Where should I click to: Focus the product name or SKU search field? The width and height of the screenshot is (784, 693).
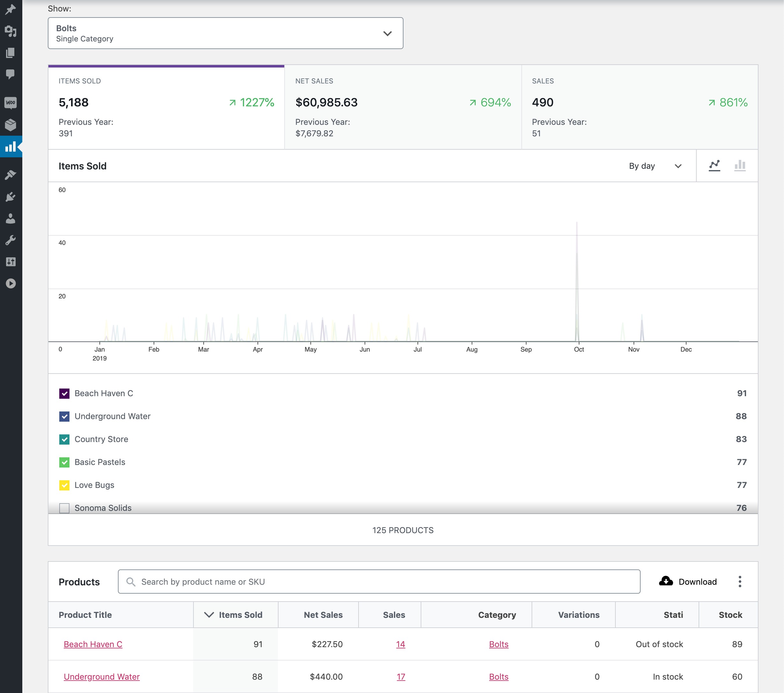(384, 582)
